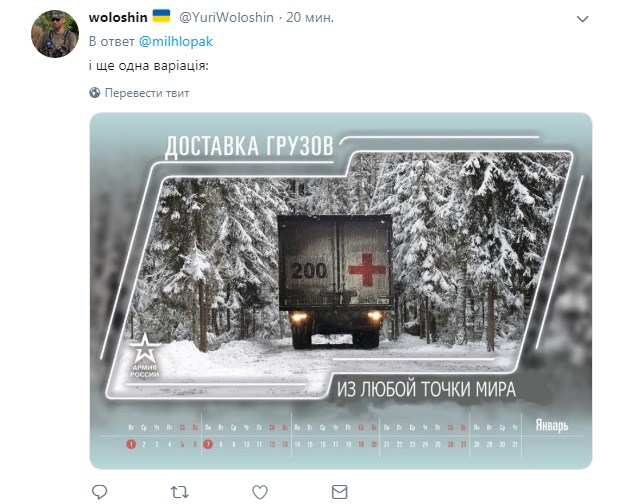
Task: Retweet this tweet using the arrows icon
Action: point(180,492)
